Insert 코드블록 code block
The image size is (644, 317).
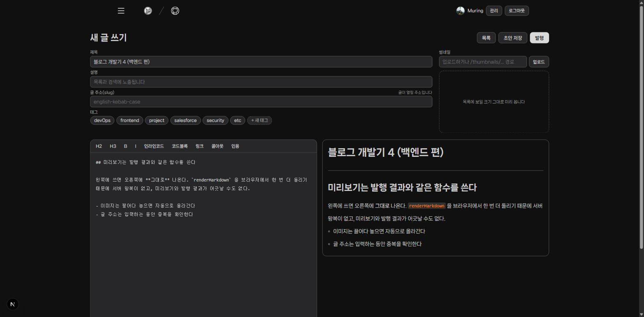point(179,146)
